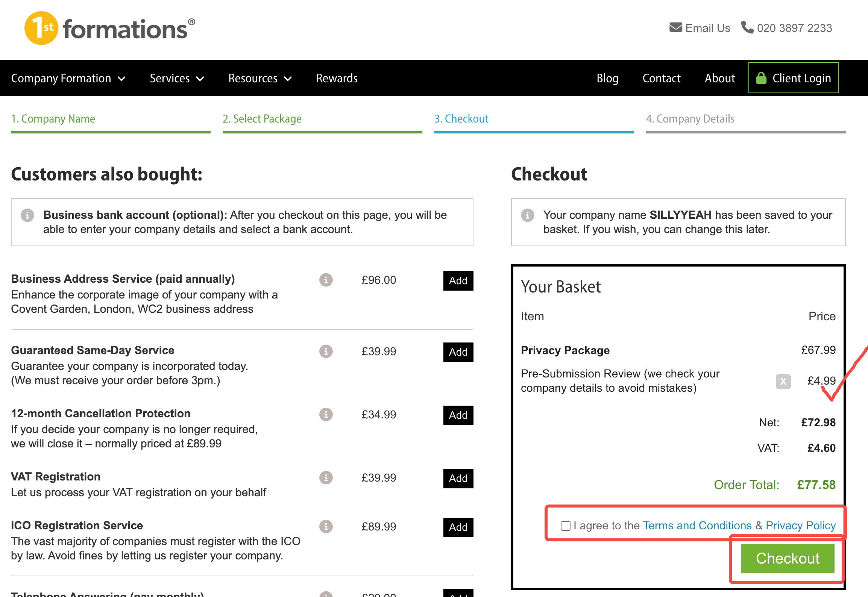Image resolution: width=868 pixels, height=597 pixels.
Task: Expand the Company Formation dropdown menu
Action: 68,78
